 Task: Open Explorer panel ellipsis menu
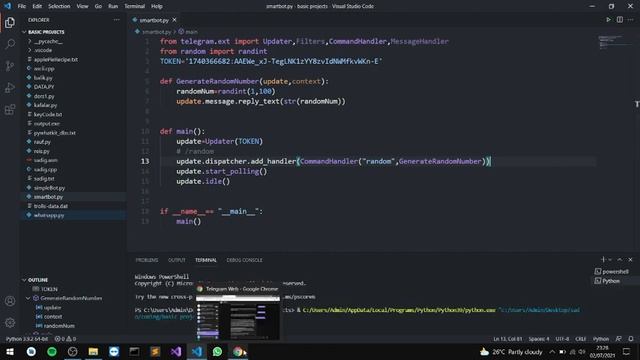[117, 20]
